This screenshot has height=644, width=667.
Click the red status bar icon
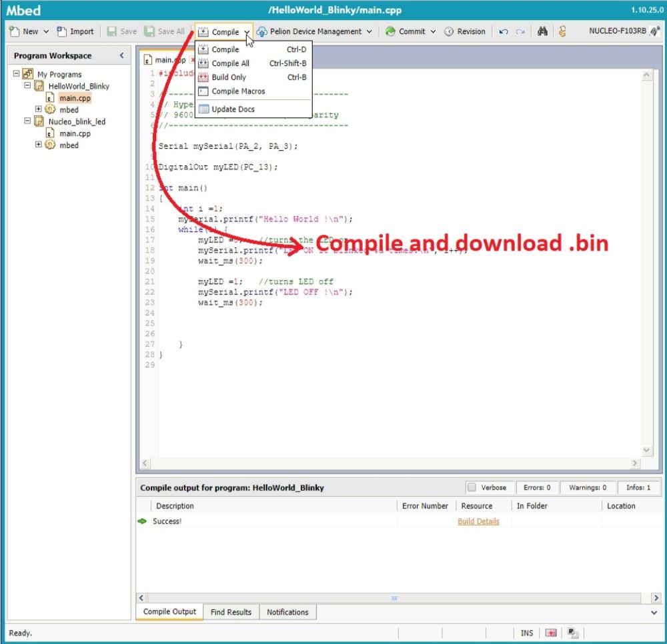(x=551, y=633)
